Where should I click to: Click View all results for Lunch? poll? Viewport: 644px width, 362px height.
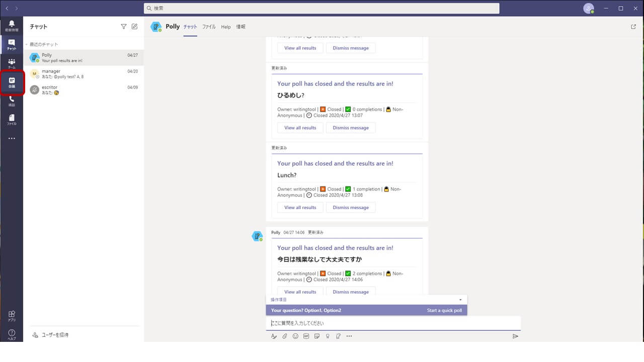300,208
